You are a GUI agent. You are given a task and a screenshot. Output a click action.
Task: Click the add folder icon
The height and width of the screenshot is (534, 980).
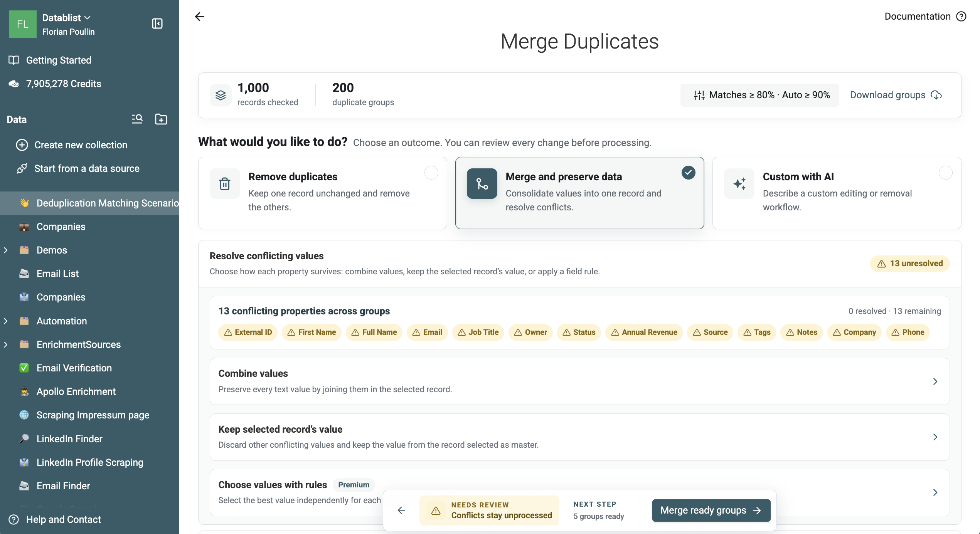tap(161, 119)
